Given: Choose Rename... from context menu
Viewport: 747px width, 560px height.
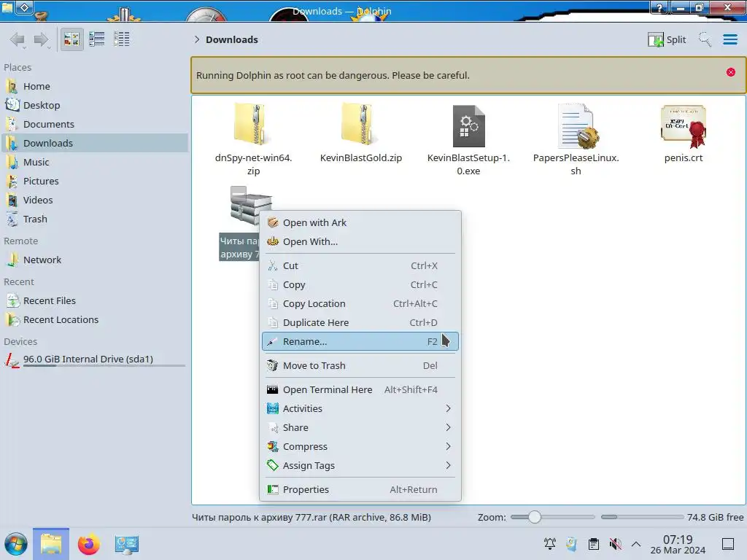Looking at the screenshot, I should pyautogui.click(x=360, y=342).
